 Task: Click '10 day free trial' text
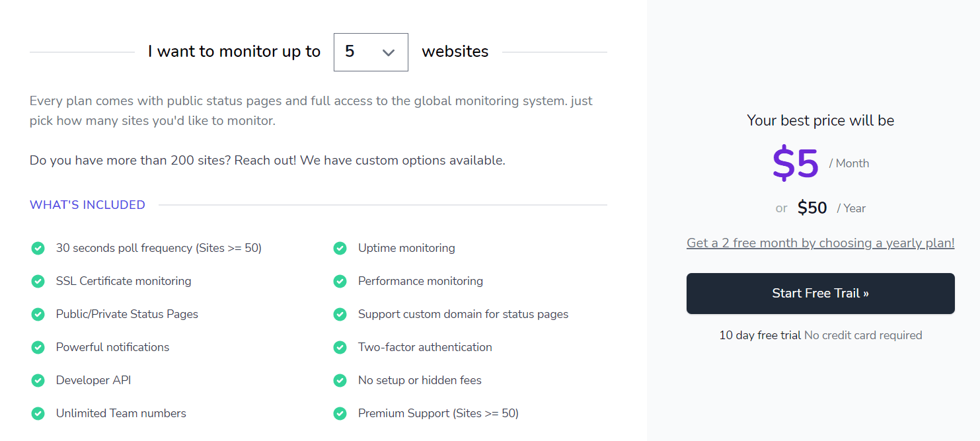coord(760,335)
